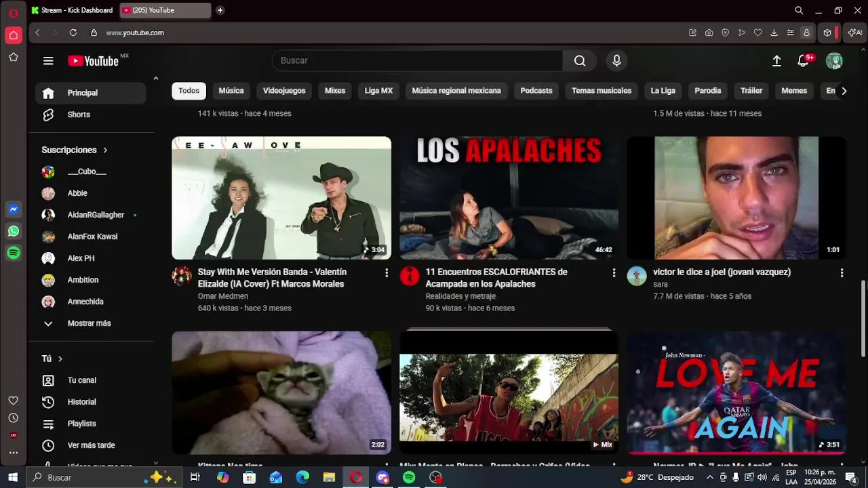Screen dimensions: 868x488
Task: Start voice search with microphone icon
Action: [x=616, y=61]
